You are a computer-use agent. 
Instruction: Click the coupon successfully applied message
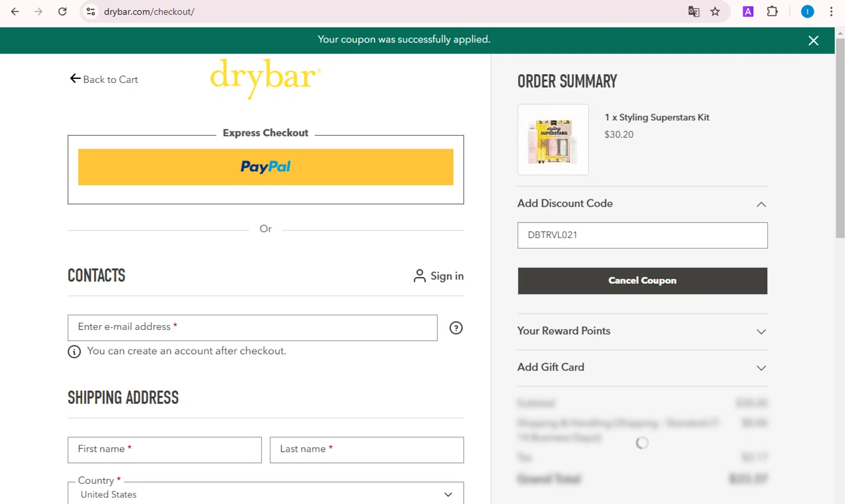point(404,39)
